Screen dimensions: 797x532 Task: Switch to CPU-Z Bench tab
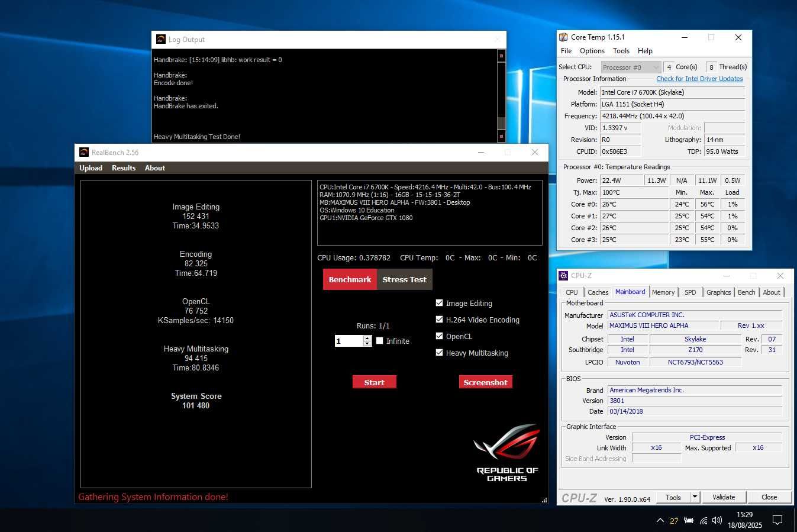(x=746, y=292)
